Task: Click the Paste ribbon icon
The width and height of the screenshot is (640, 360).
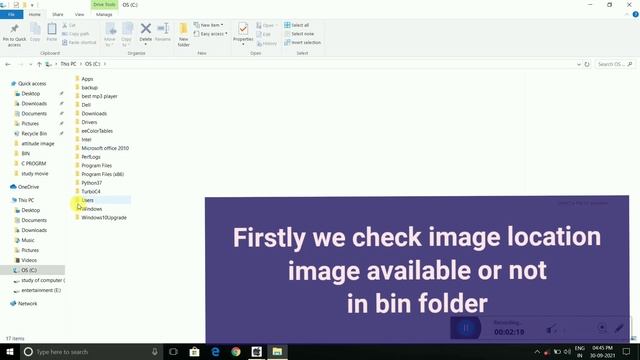Action: click(x=52, y=32)
